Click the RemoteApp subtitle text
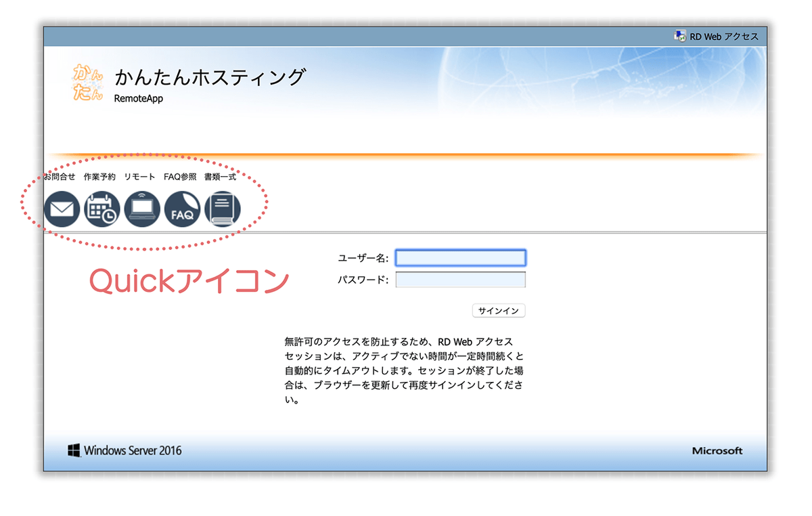812x516 pixels. (x=139, y=99)
